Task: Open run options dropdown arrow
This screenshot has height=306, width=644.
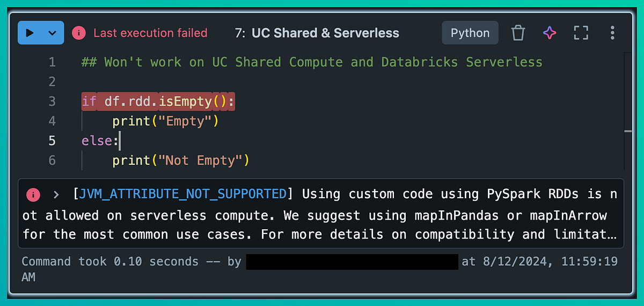Action: click(52, 33)
